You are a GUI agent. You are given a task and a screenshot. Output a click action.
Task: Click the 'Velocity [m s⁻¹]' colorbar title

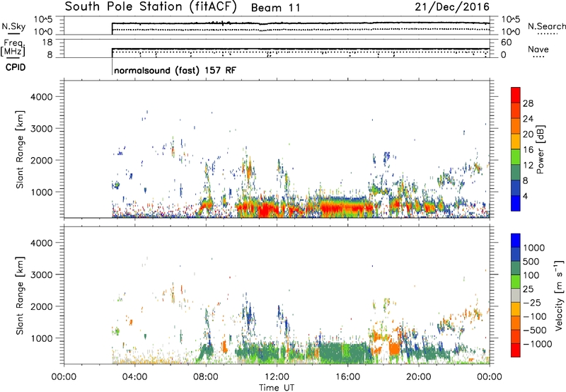click(559, 295)
